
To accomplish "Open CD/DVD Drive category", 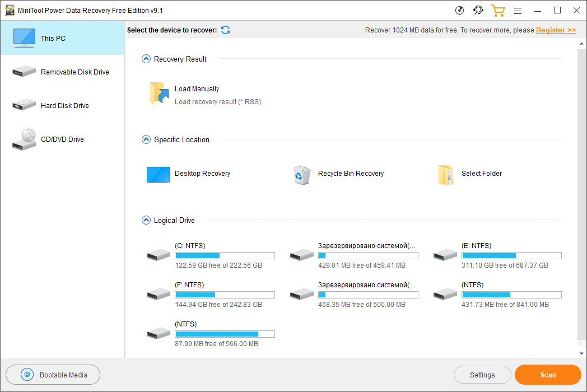I will click(62, 139).
